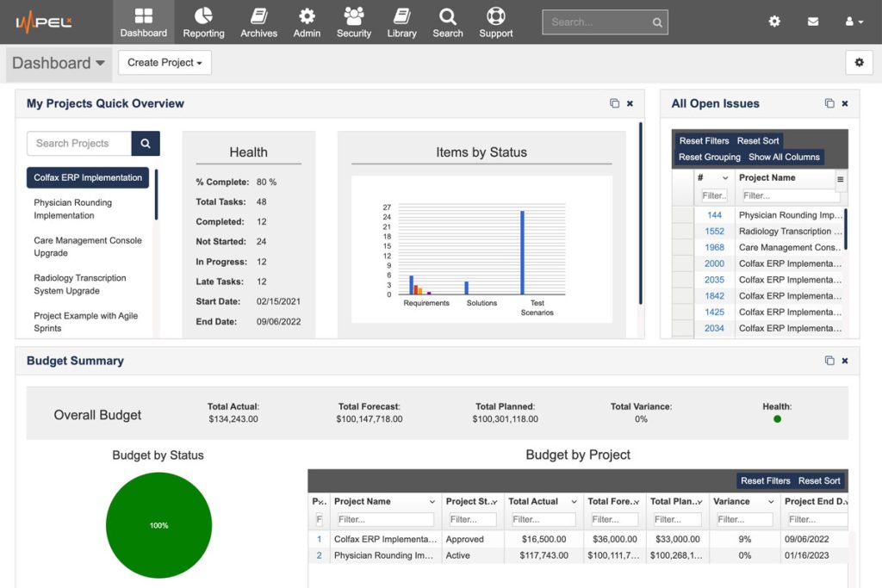Click Show All Columns button
The height and width of the screenshot is (588, 882).
(784, 157)
